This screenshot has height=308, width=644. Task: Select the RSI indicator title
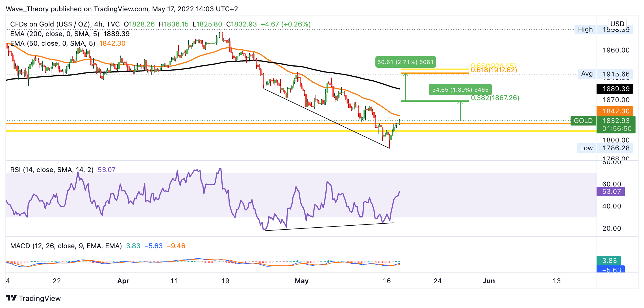pos(52,170)
